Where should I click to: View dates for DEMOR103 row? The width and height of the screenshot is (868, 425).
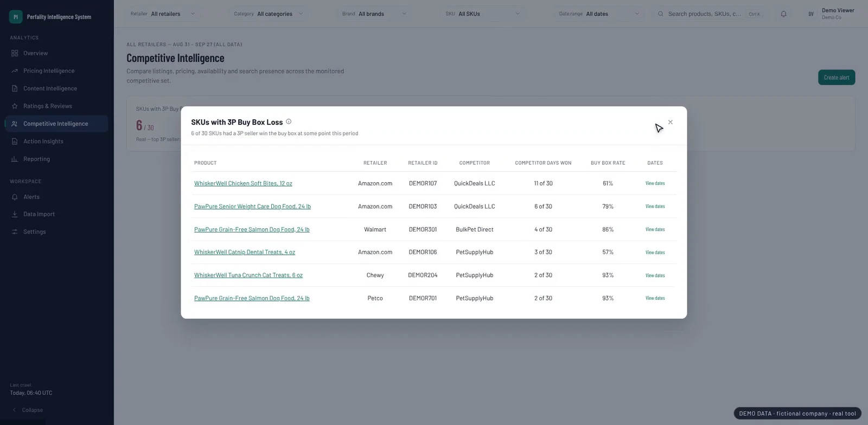[x=655, y=207]
